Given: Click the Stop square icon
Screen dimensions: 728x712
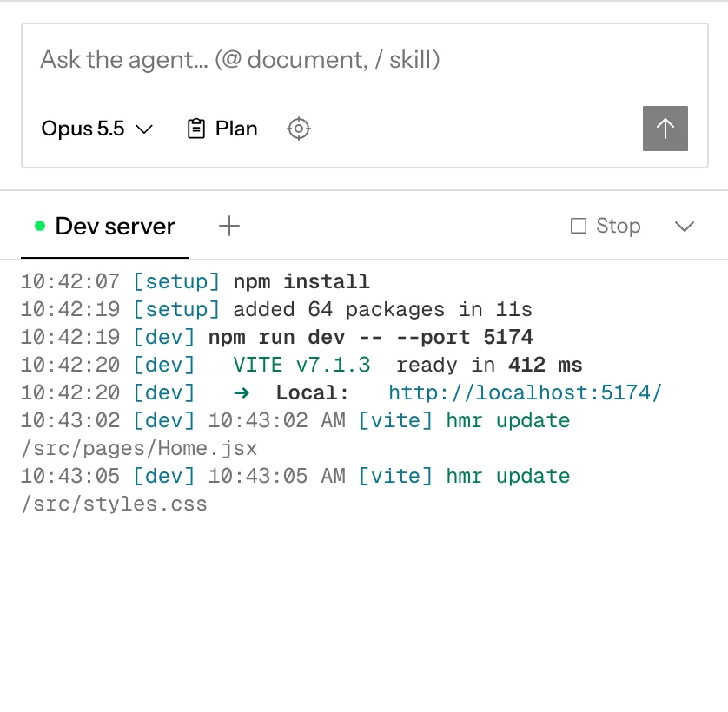Looking at the screenshot, I should [x=578, y=226].
